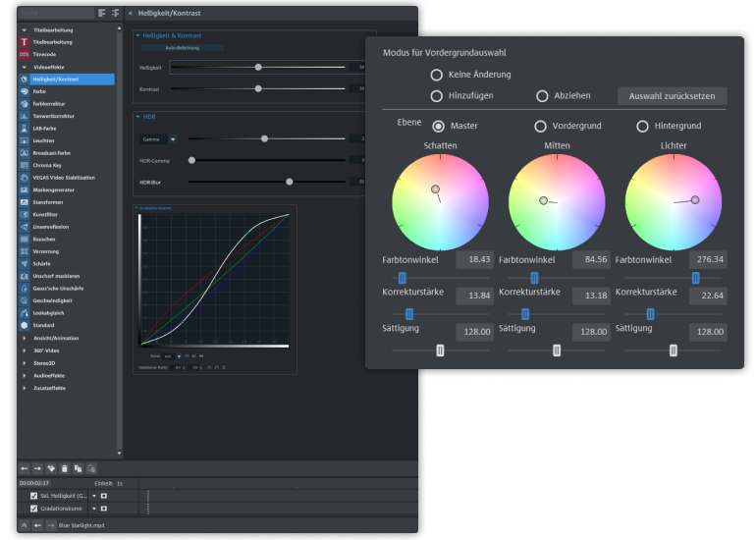Click the Broadcast-Farbe icon
The image size is (756, 540).
pyautogui.click(x=25, y=153)
